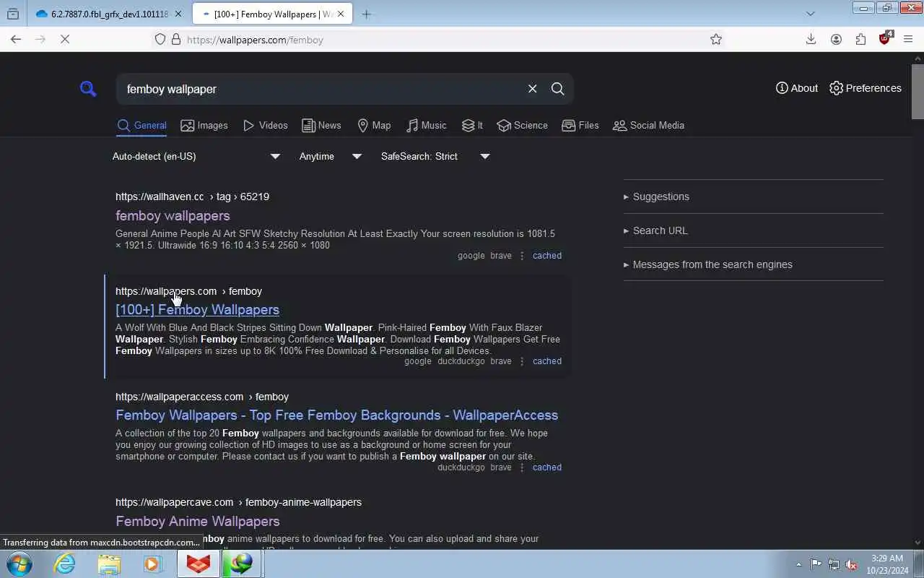Bookmark this page with the star icon
The height and width of the screenshot is (578, 924).
coord(716,40)
